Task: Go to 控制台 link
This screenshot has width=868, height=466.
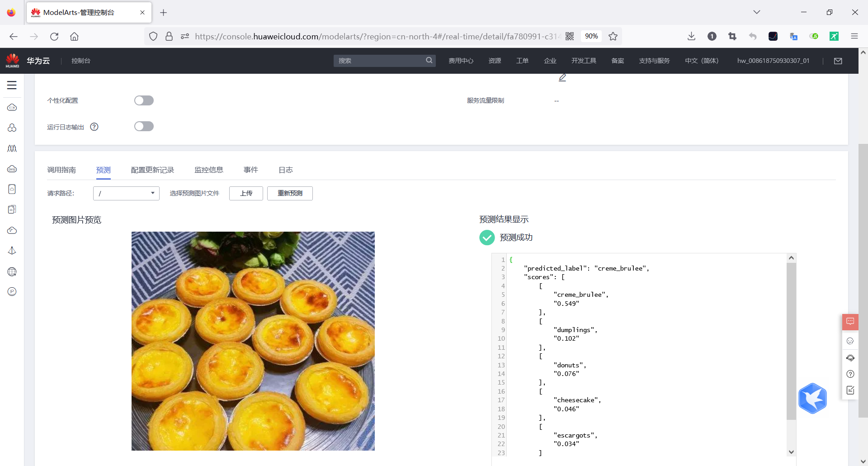Action: pos(81,61)
